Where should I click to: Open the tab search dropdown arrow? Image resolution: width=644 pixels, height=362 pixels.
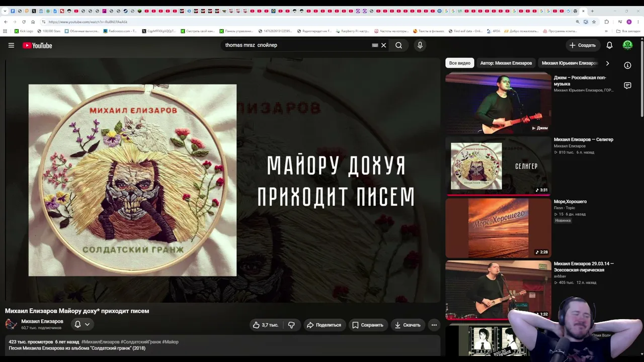[5, 11]
